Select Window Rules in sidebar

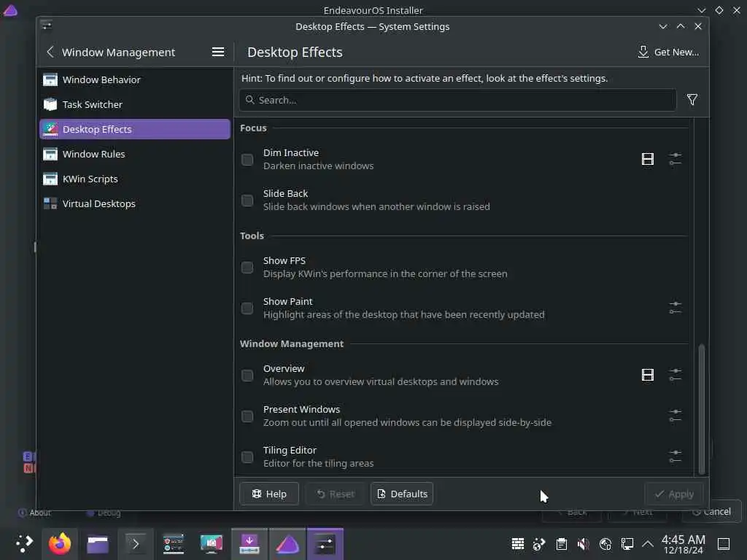(x=135, y=154)
